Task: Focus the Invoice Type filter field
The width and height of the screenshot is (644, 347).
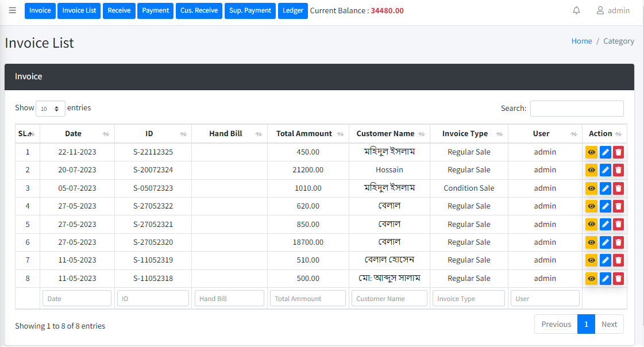Action: [x=469, y=299]
